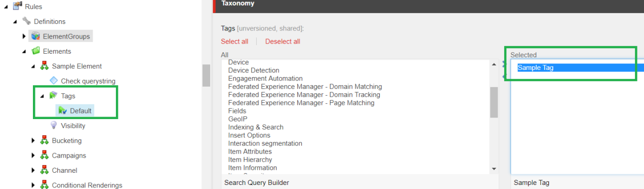Viewport: 644px width, 189px height.
Task: Expand the Bucketing tree node
Action: tap(33, 140)
